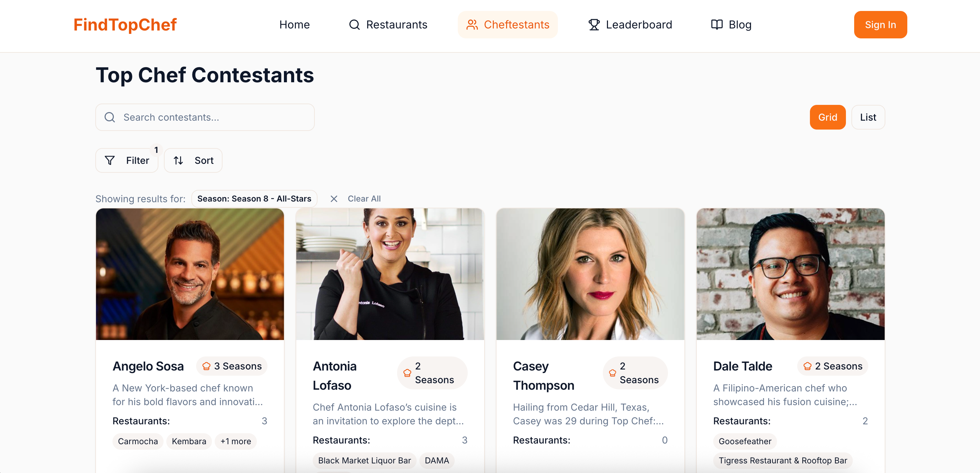Visit the Blog section
The height and width of the screenshot is (473, 980).
731,25
